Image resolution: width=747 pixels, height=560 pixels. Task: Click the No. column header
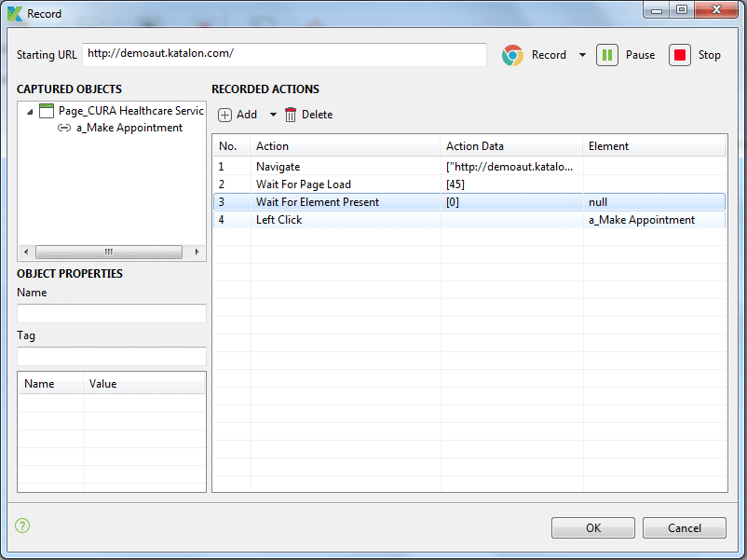232,146
